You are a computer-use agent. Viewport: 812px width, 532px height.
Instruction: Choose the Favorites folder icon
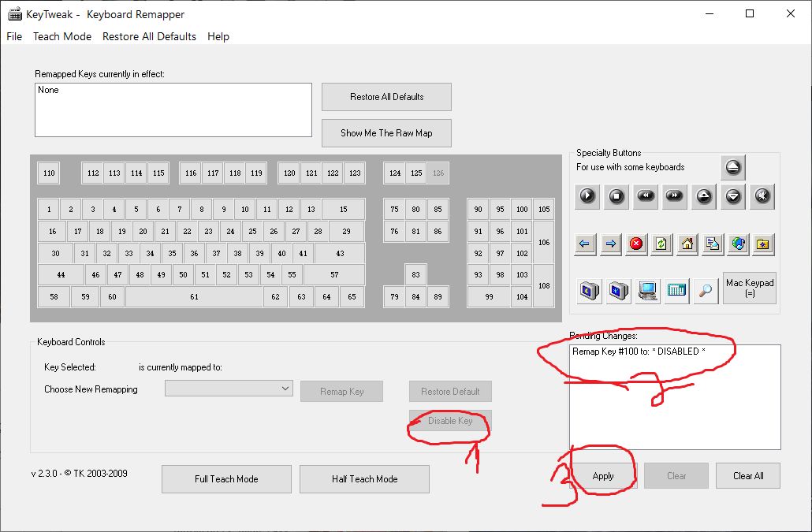tap(763, 244)
